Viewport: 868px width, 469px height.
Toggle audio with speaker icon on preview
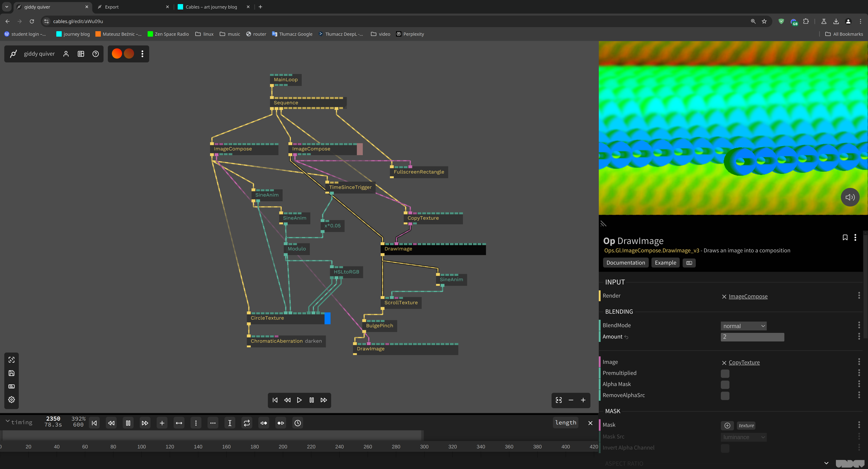(x=850, y=197)
